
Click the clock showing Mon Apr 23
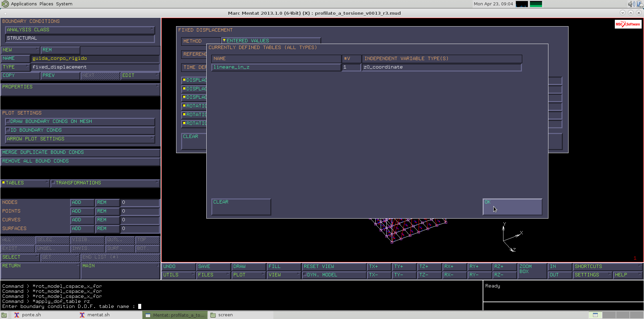pos(493,4)
